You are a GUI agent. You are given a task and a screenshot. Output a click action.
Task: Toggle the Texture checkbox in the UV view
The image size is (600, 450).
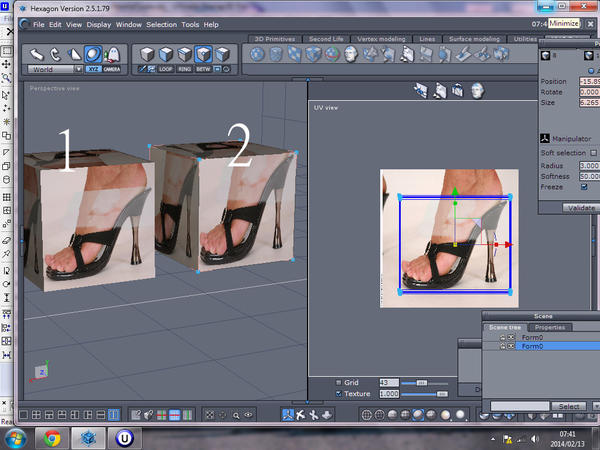click(x=338, y=393)
